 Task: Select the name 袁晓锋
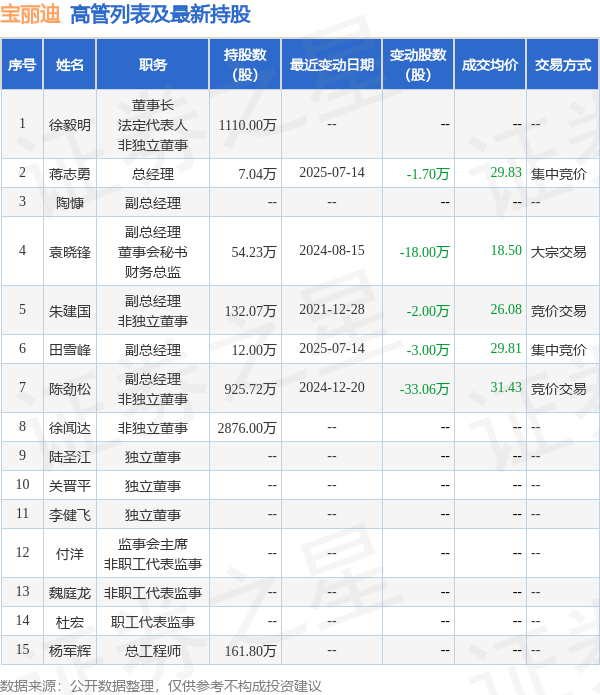70,252
